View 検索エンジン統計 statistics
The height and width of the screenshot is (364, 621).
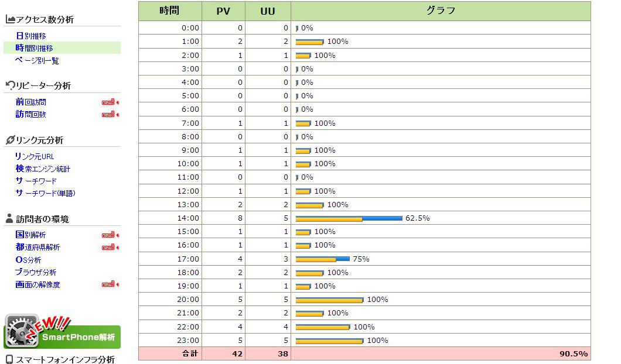[x=43, y=169]
